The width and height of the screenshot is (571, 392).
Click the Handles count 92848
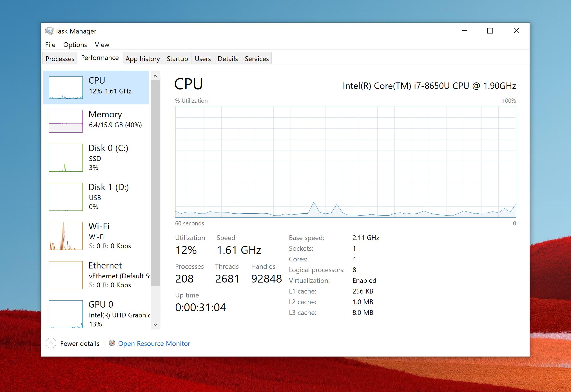[x=266, y=279]
